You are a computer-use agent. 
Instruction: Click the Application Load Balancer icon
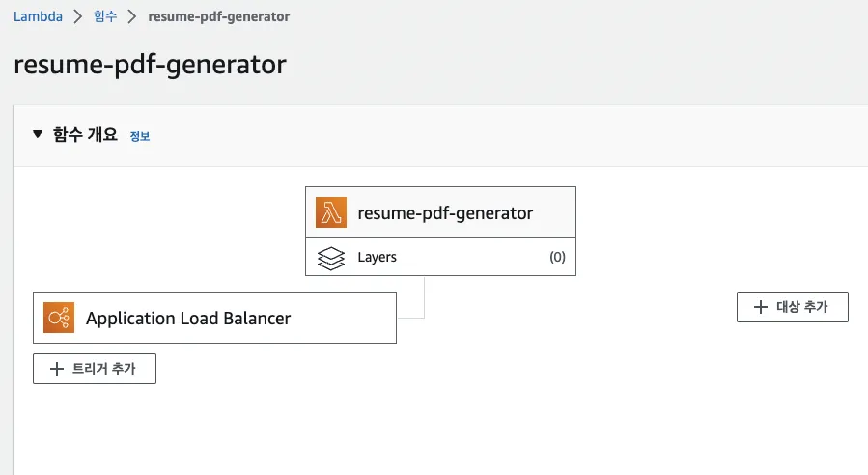(x=59, y=318)
